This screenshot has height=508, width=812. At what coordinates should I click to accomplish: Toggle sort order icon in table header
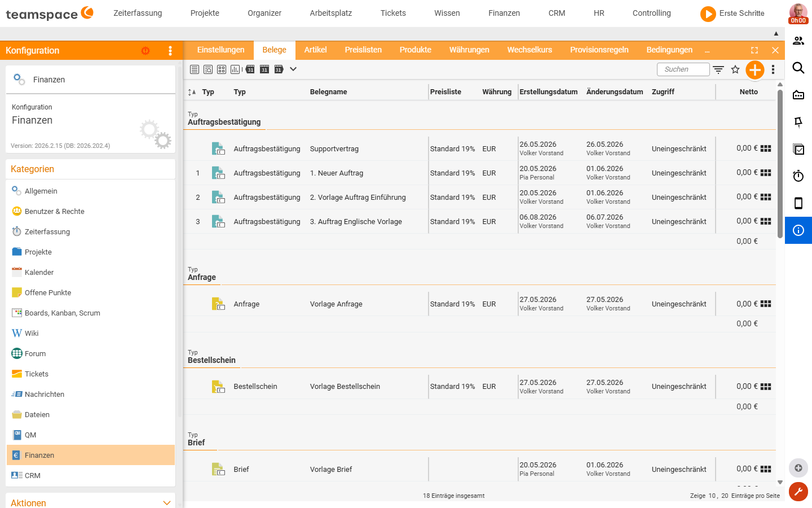click(192, 92)
